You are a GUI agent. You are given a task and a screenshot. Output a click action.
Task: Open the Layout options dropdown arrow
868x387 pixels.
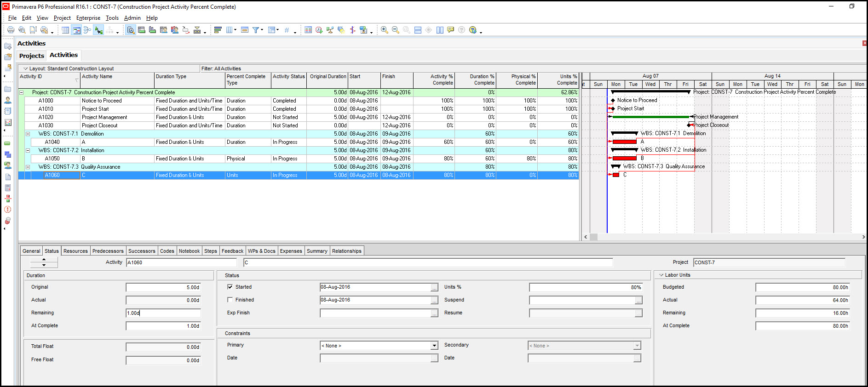[26, 68]
